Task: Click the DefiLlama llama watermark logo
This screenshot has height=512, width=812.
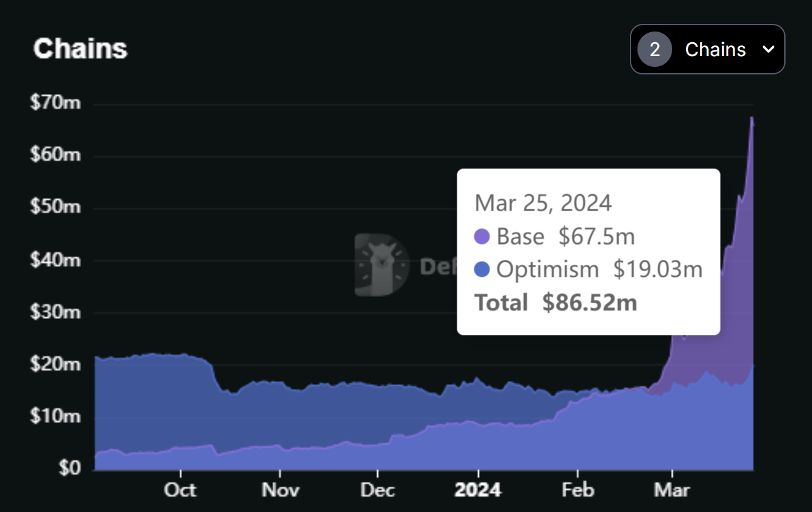Action: coord(381,265)
